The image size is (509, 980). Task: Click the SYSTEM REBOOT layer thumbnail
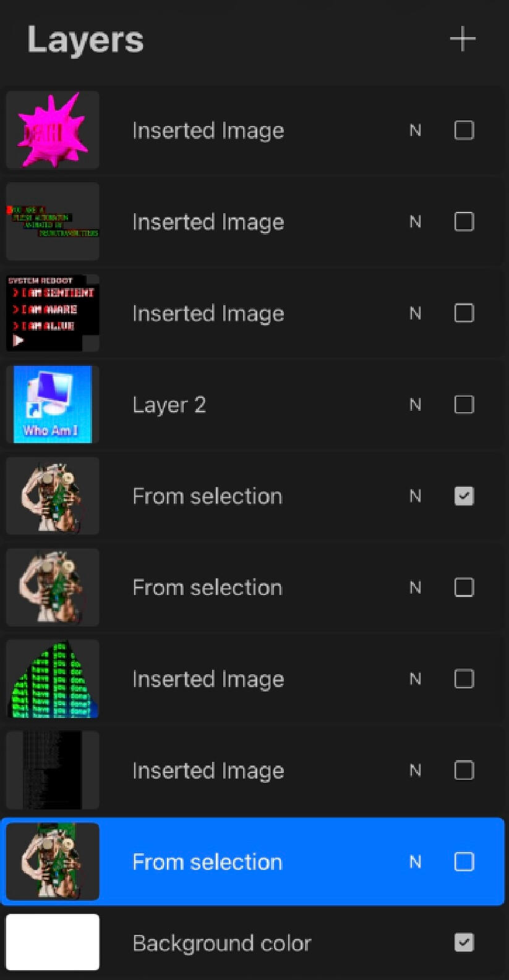tap(53, 313)
